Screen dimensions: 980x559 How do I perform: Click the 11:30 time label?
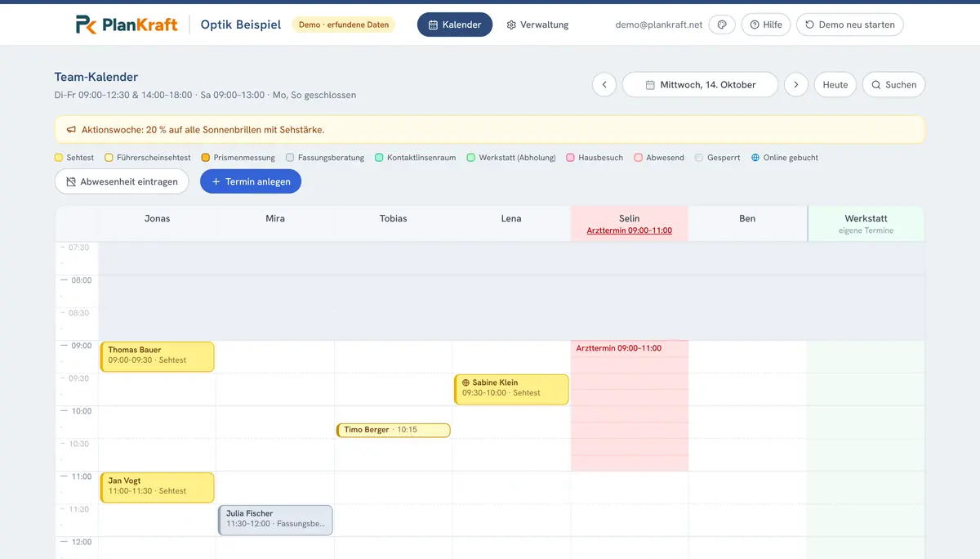pyautogui.click(x=80, y=509)
